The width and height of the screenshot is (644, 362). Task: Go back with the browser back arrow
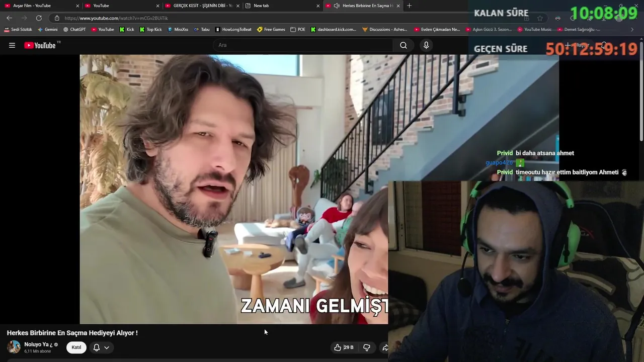9,18
